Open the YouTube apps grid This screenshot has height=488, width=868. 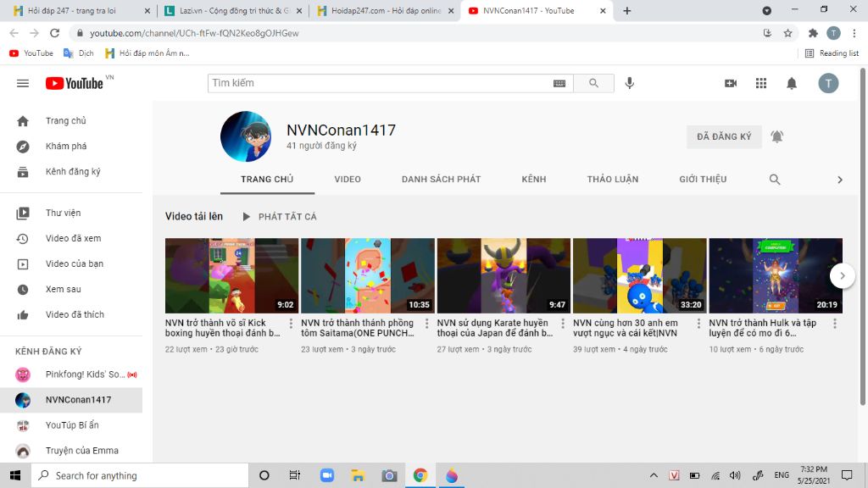coord(761,84)
